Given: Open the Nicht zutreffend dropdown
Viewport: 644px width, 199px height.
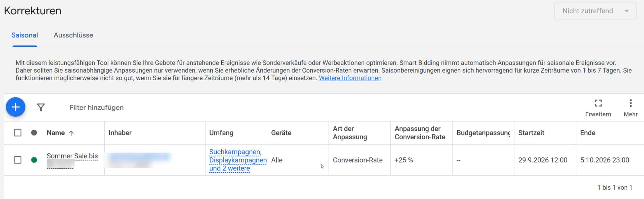Looking at the screenshot, I should [x=595, y=11].
